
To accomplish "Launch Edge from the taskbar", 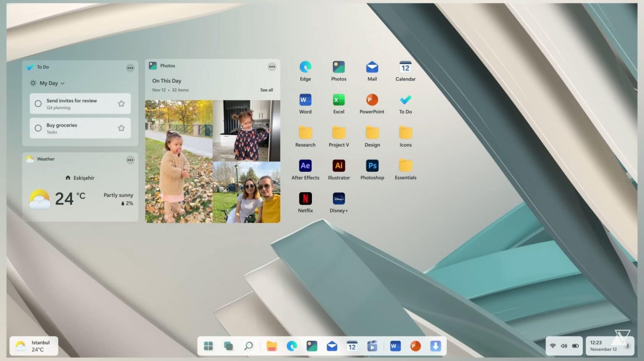I will pyautogui.click(x=292, y=346).
